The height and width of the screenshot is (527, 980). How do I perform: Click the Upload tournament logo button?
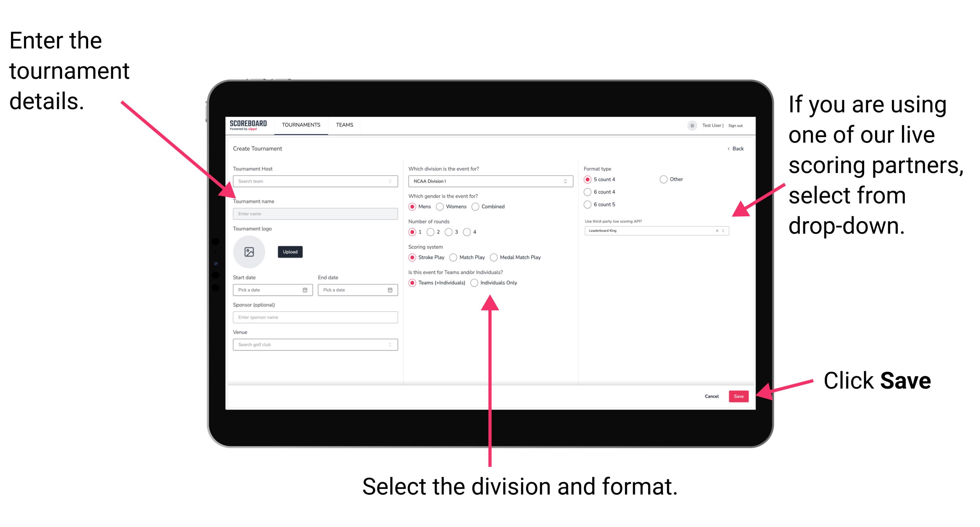click(289, 252)
